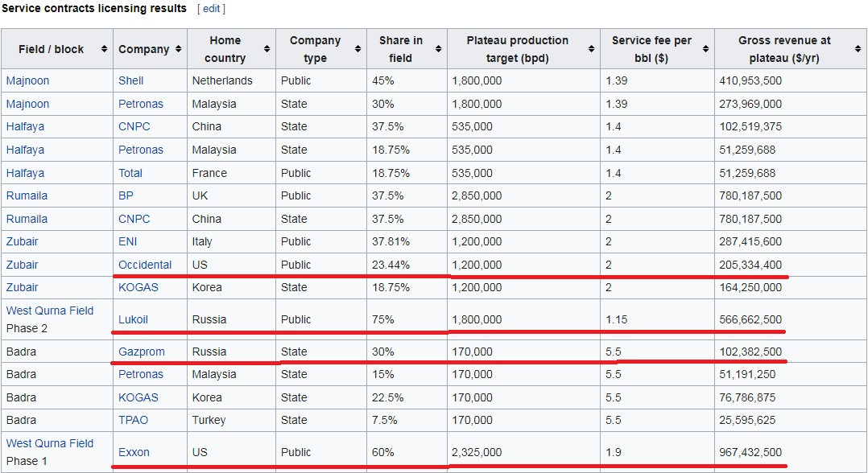Open the Gazprom company page
Screen dimensions: 868x473
[141, 352]
